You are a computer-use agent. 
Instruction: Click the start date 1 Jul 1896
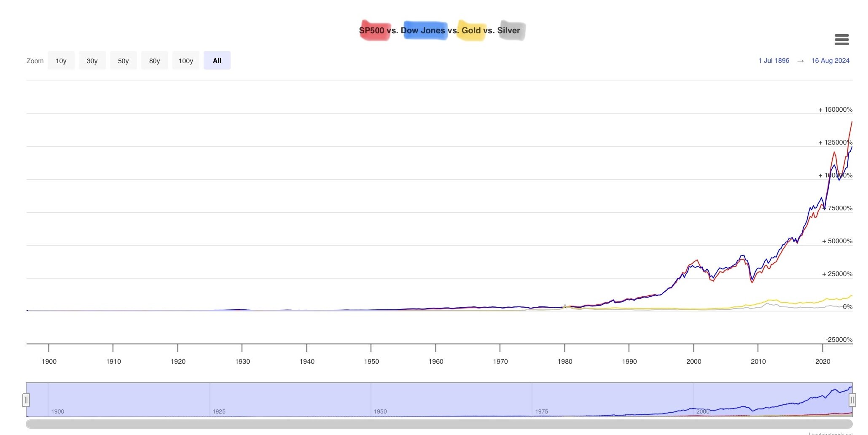(774, 61)
